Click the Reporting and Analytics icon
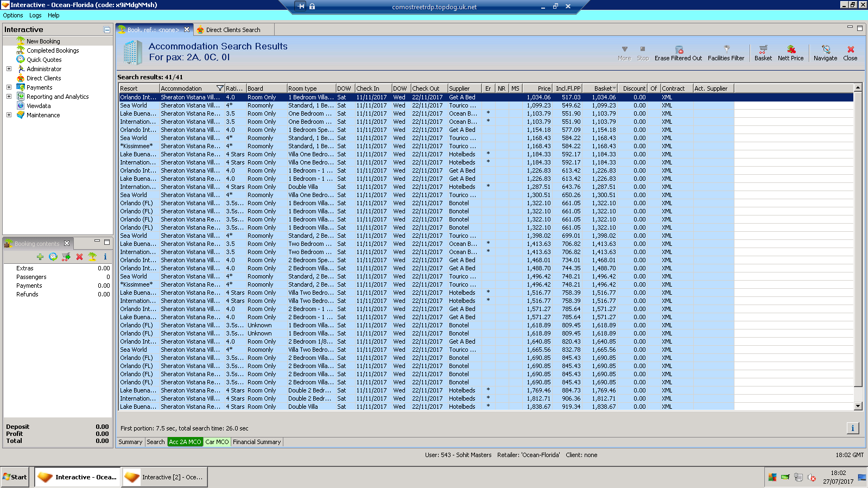868x488 pixels. click(x=21, y=97)
